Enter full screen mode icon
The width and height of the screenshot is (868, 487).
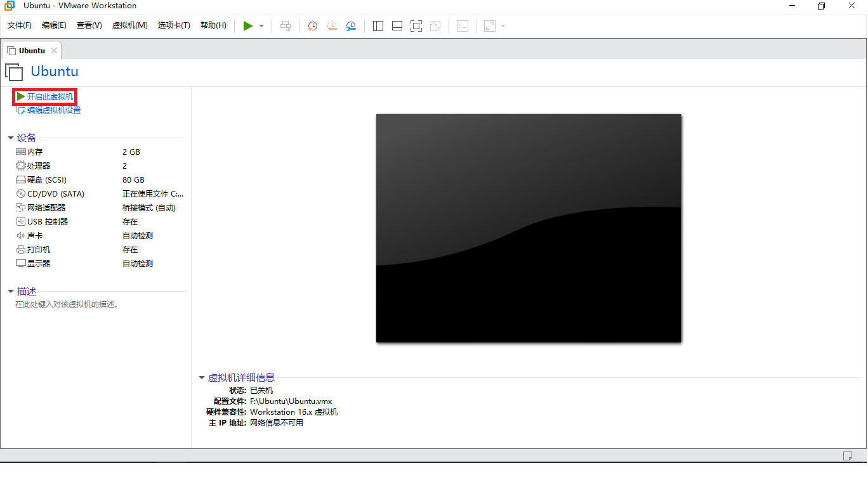416,26
